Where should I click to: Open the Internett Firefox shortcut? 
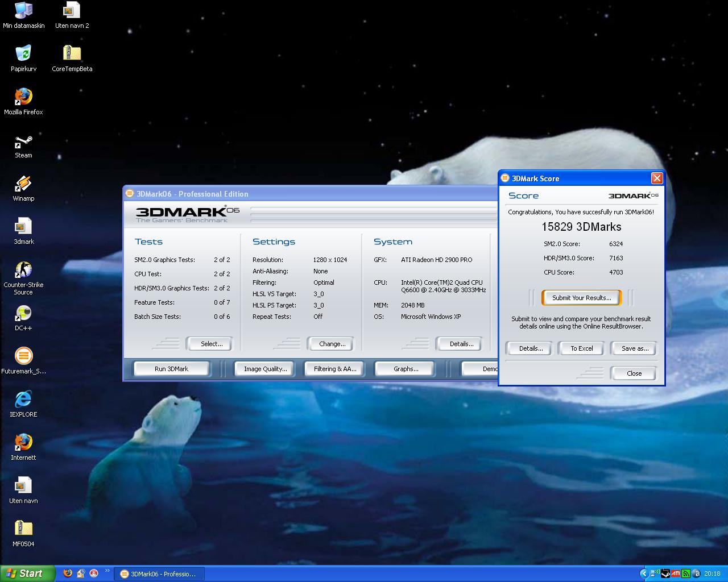[x=23, y=448]
